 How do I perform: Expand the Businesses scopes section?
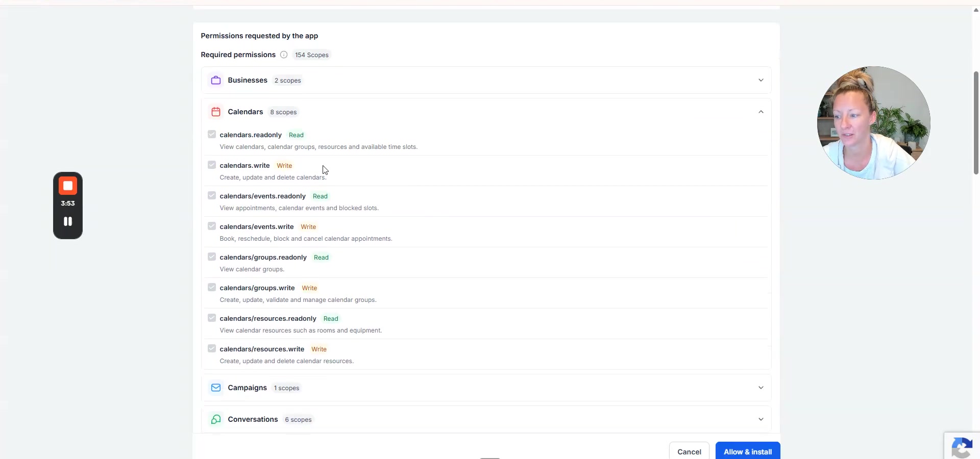pyautogui.click(x=761, y=81)
